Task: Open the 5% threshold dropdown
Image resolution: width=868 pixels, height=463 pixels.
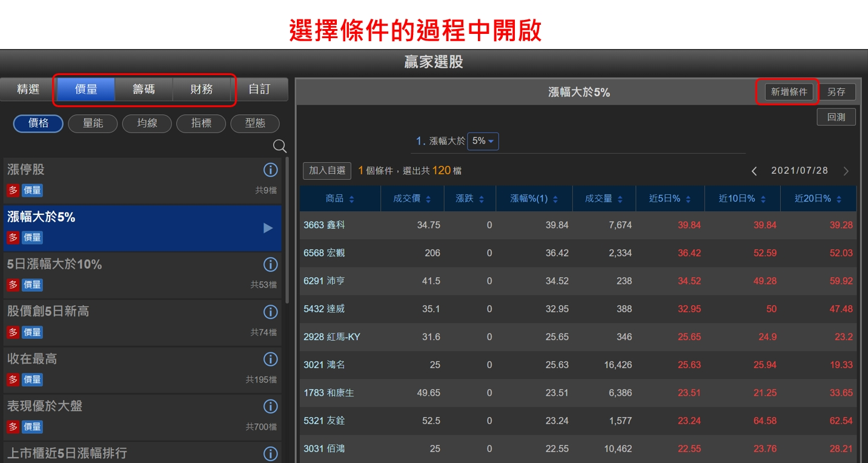Action: point(483,141)
